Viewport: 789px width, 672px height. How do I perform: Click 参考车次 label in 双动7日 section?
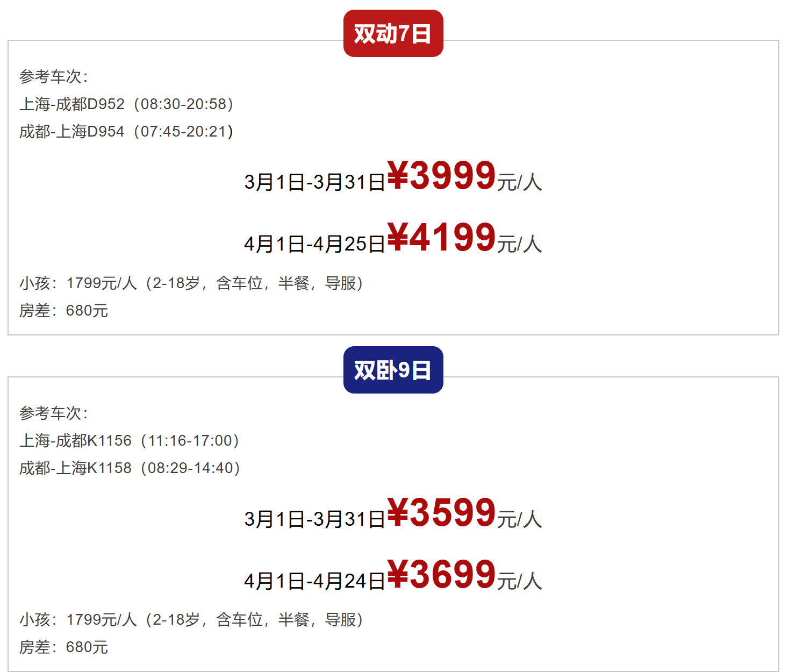coord(53,76)
